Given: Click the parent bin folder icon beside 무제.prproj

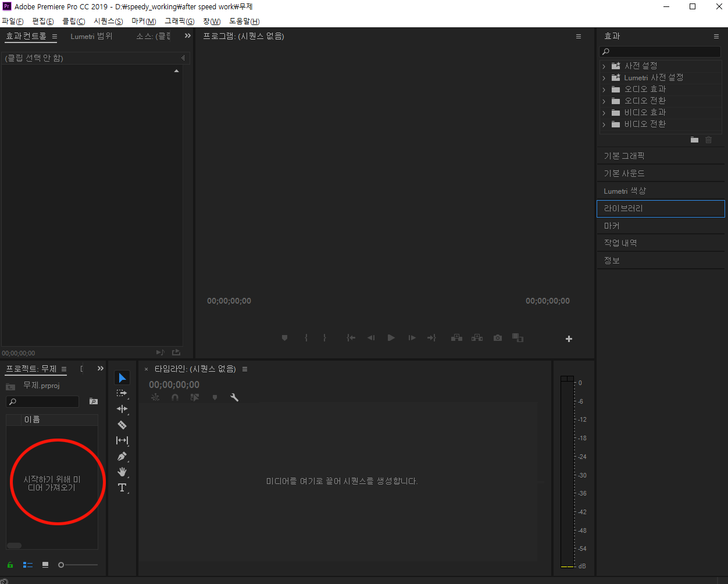Looking at the screenshot, I should point(10,386).
